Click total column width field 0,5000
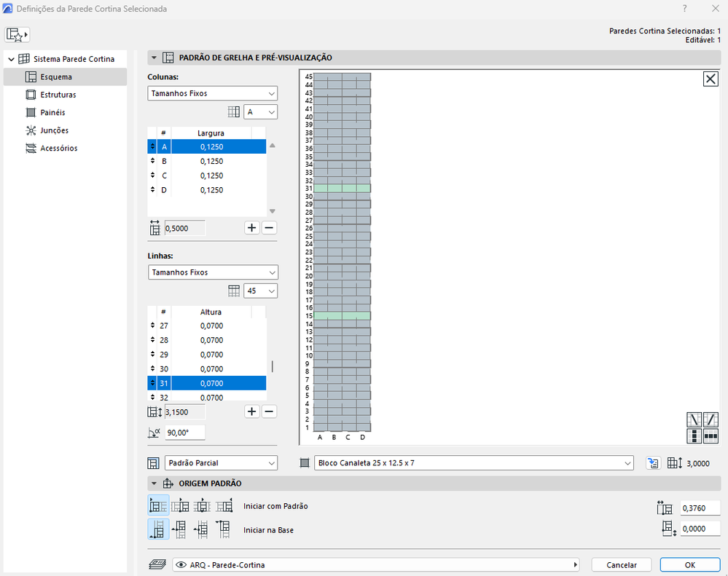728x576 pixels. coord(185,228)
